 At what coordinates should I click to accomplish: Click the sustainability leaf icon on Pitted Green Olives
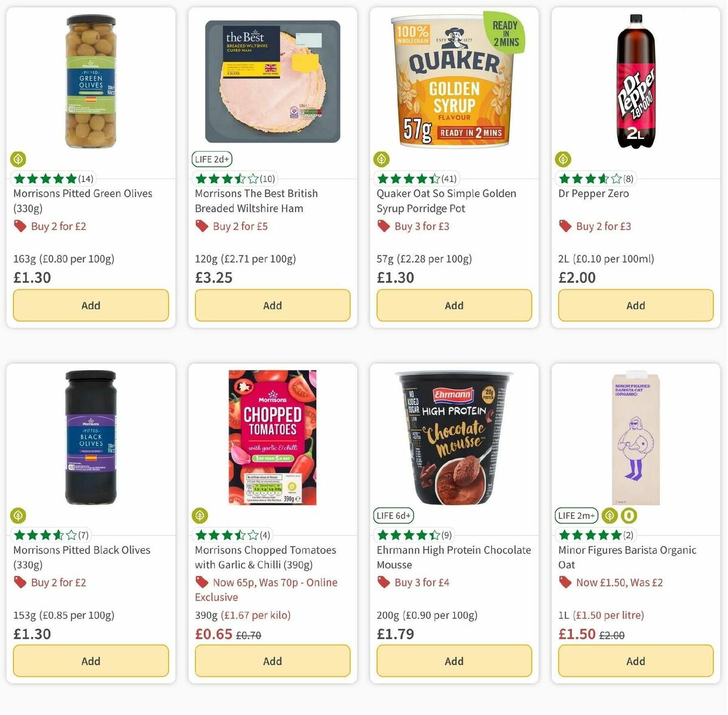(x=18, y=159)
